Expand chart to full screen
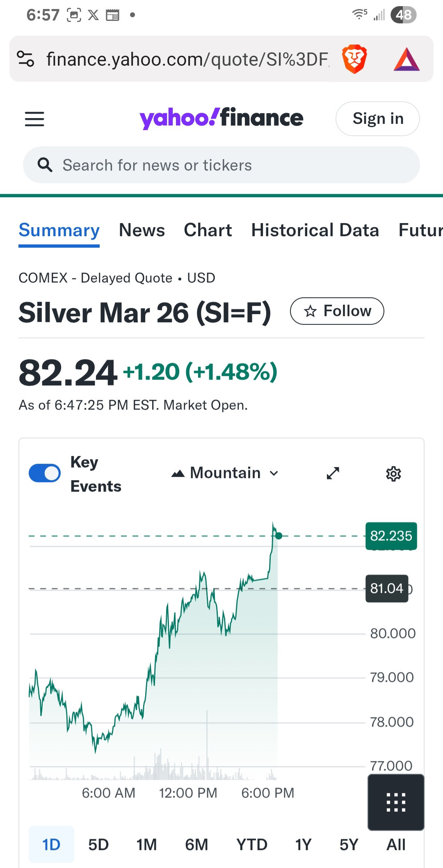Viewport: 443px width, 868px height. pyautogui.click(x=333, y=473)
